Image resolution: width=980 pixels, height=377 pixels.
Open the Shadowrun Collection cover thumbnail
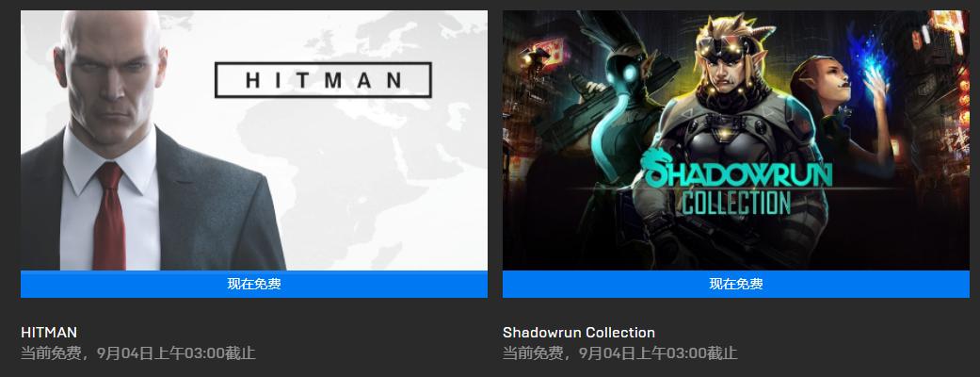tap(735, 140)
